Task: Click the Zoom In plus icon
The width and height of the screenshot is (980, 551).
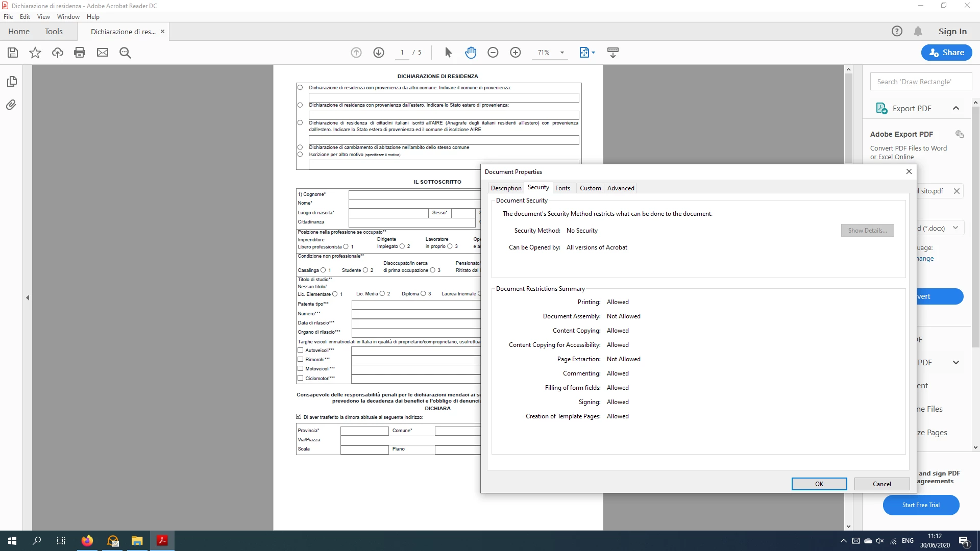Action: (x=516, y=53)
